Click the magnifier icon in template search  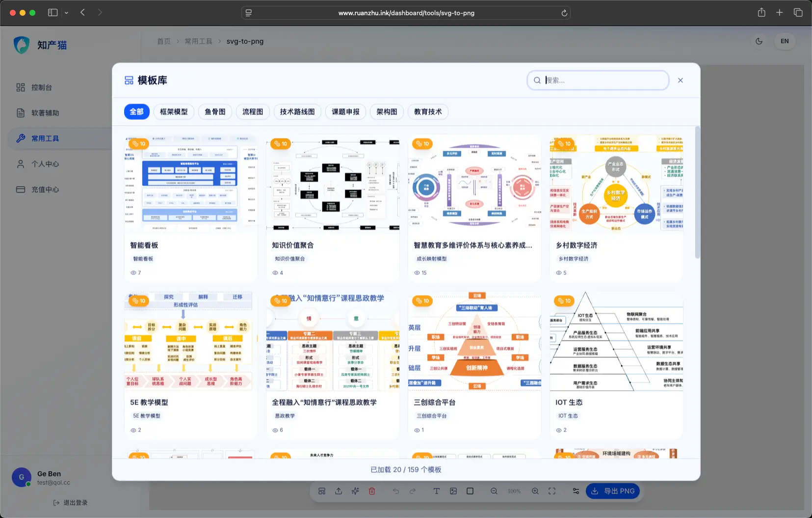[x=537, y=81]
